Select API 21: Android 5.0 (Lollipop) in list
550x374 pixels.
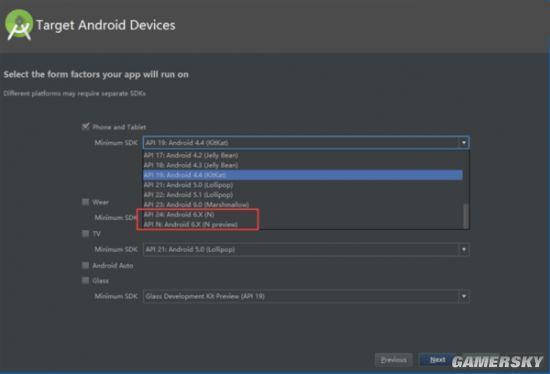click(x=303, y=185)
